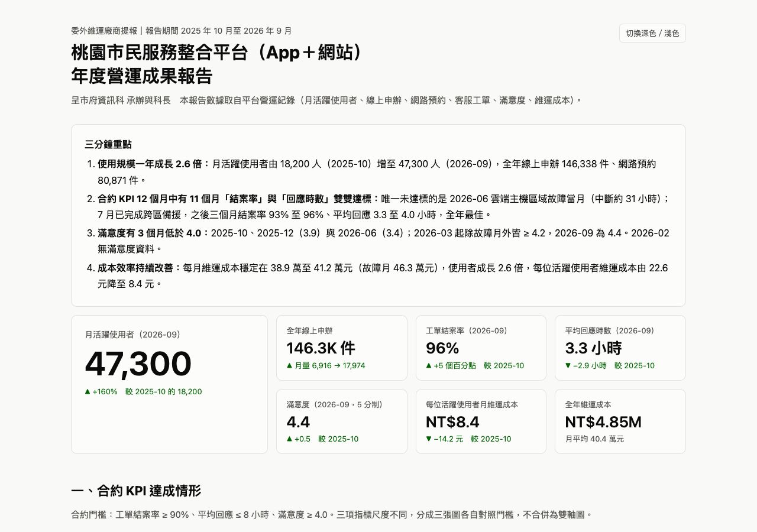This screenshot has height=532, width=757.
Task: Click the 每位活躍使用者月維運成本 card label
Action: coord(472,405)
